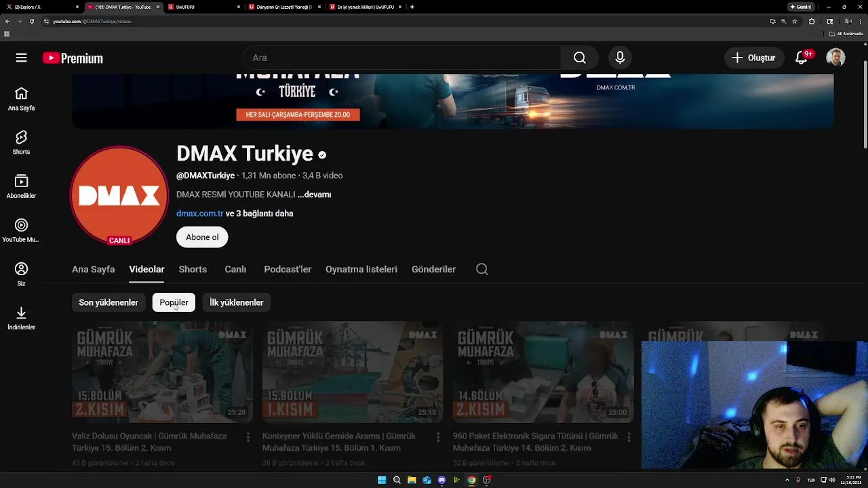Screen dimensions: 868x488
Task: Open the All Bookmarks folder
Action: pos(846,33)
